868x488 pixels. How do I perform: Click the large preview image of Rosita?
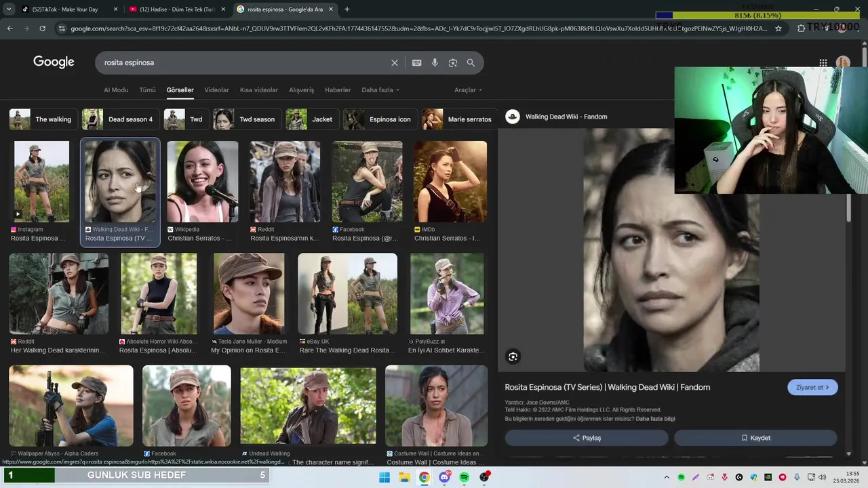pos(671,249)
